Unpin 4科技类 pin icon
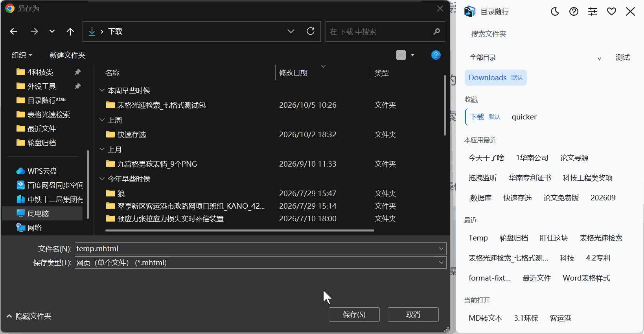This screenshot has width=644, height=334. click(77, 72)
